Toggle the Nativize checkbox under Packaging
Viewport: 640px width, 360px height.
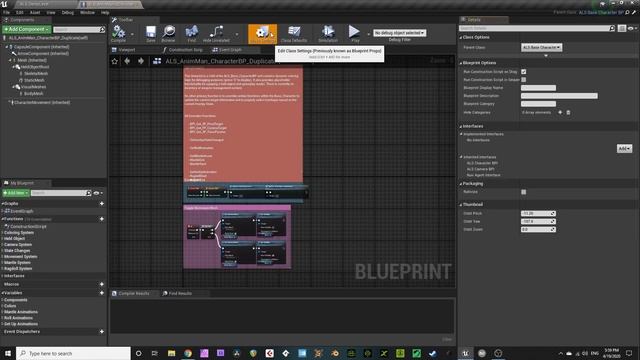pyautogui.click(x=524, y=192)
